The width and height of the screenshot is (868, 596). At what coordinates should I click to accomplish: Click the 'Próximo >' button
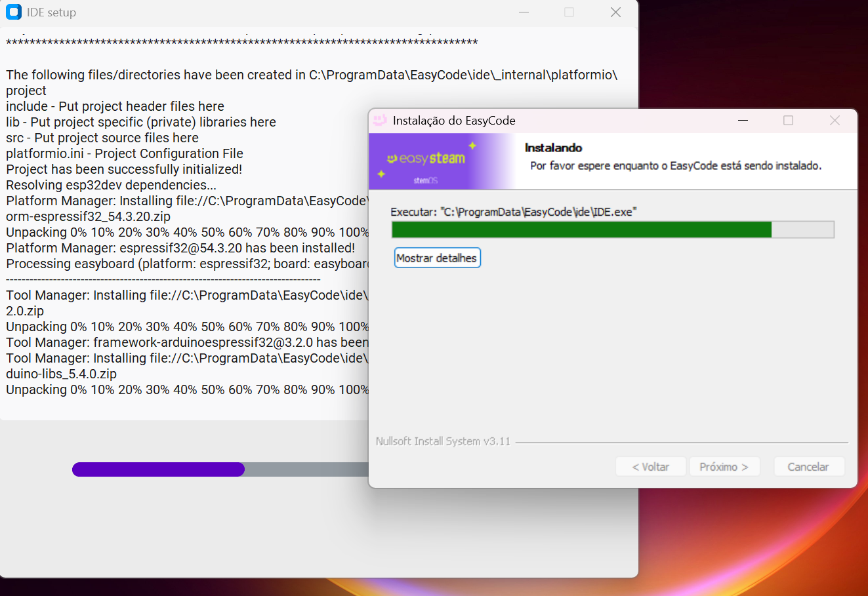(724, 466)
